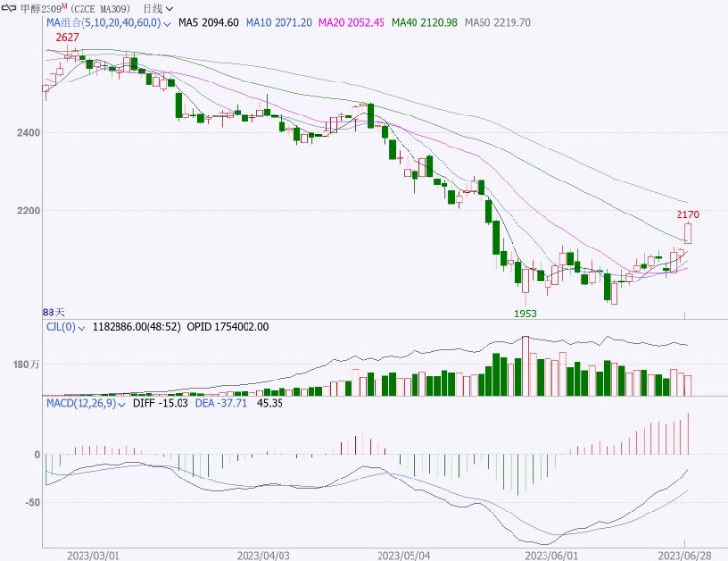Click the latest candlestick near 2170

pos(688,233)
